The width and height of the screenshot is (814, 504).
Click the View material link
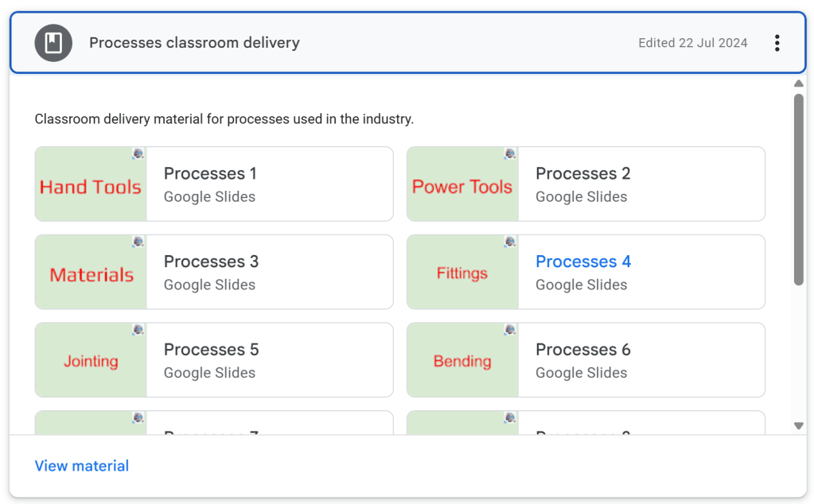click(81, 466)
